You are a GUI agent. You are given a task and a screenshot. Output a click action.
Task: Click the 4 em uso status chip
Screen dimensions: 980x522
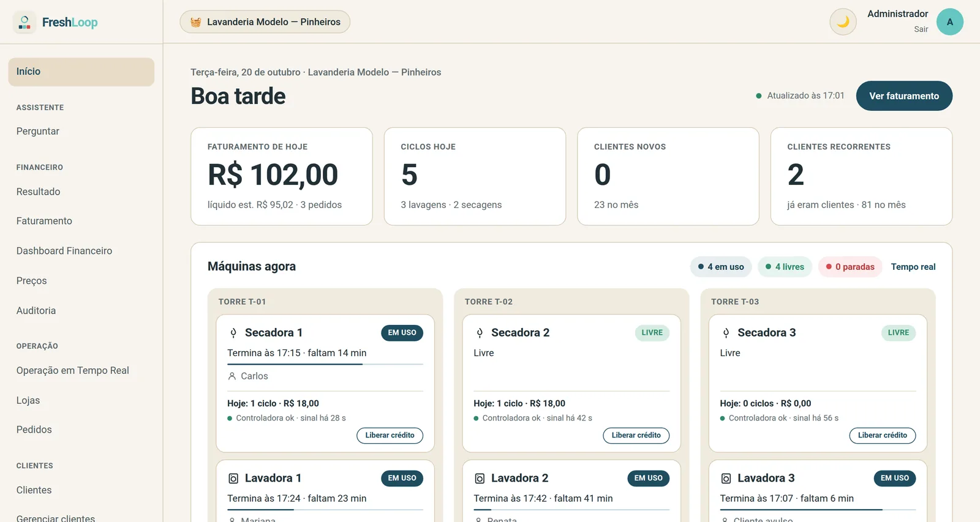pos(721,267)
